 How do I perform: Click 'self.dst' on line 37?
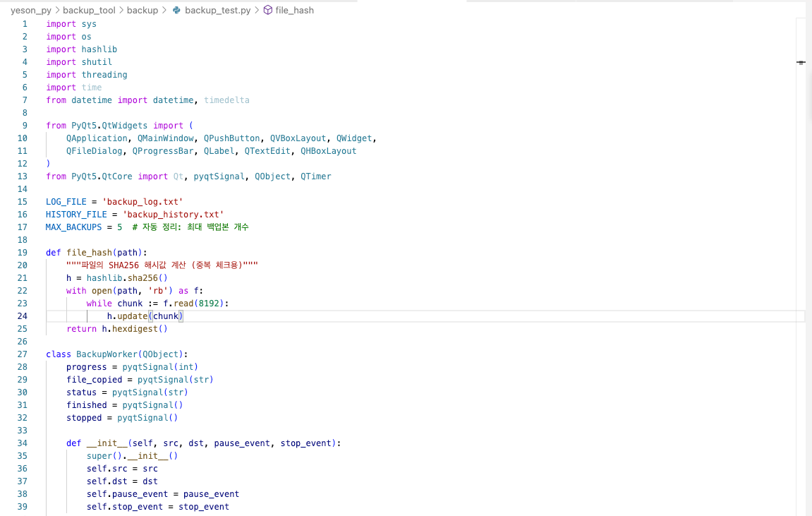[107, 481]
